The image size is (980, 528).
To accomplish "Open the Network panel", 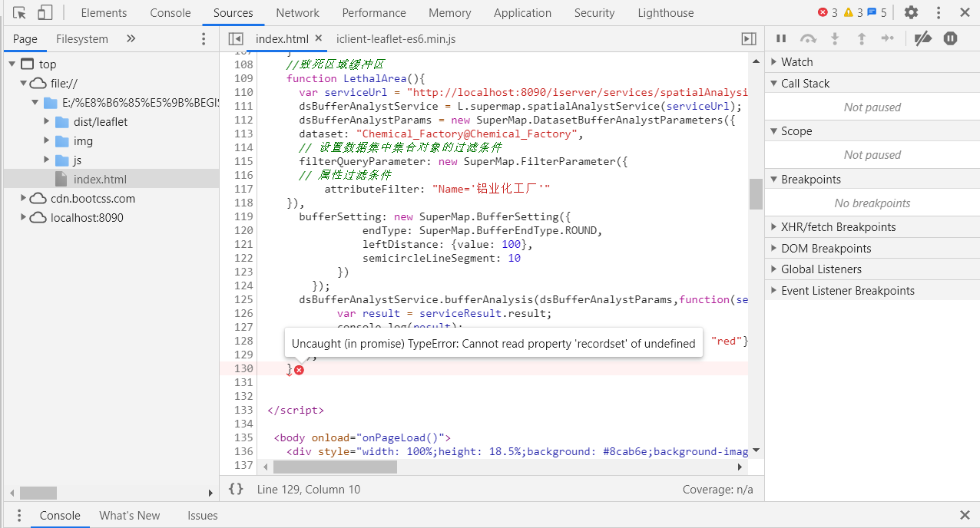I will pyautogui.click(x=298, y=13).
